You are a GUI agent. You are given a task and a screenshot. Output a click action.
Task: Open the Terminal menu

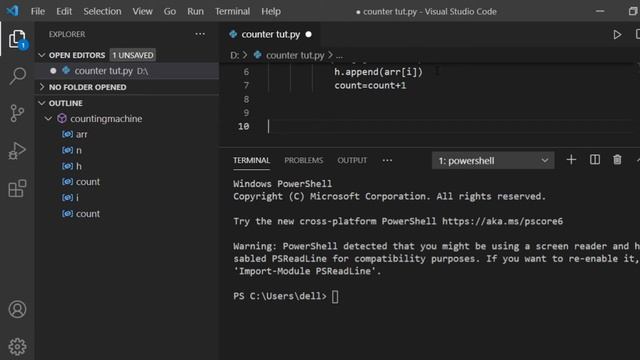pyautogui.click(x=233, y=11)
